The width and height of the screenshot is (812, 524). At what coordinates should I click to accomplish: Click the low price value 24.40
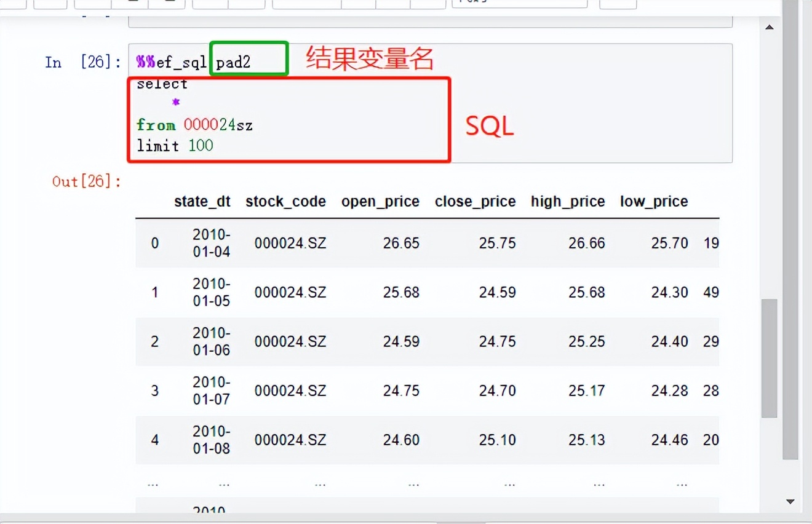tap(670, 341)
